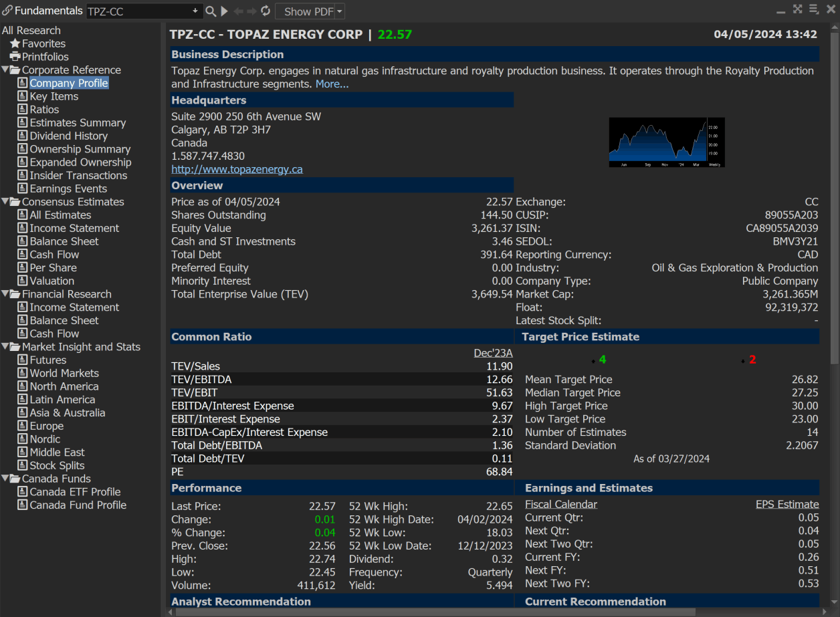This screenshot has width=840, height=617.
Task: Collapse the Canada Funds folder
Action: click(5, 479)
